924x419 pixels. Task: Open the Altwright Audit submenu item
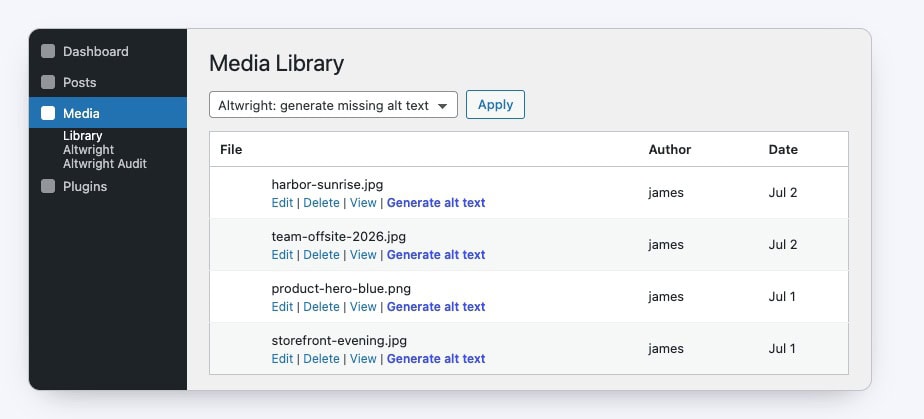coord(105,164)
